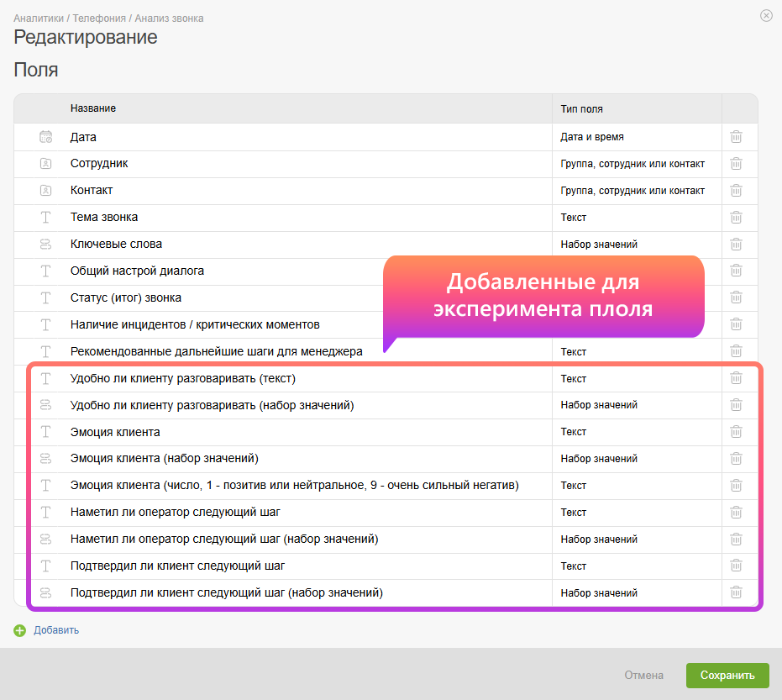The height and width of the screenshot is (700, 782).
Task: Click the Отмена button
Action: click(643, 676)
